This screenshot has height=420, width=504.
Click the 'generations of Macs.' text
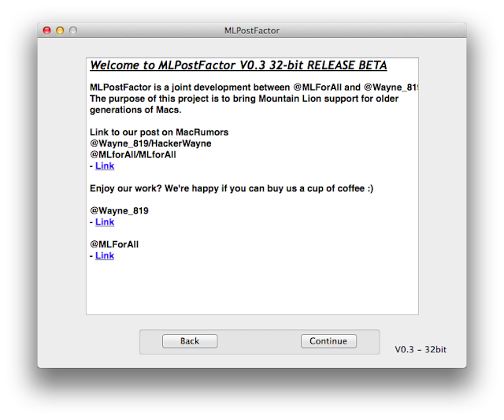click(x=135, y=110)
